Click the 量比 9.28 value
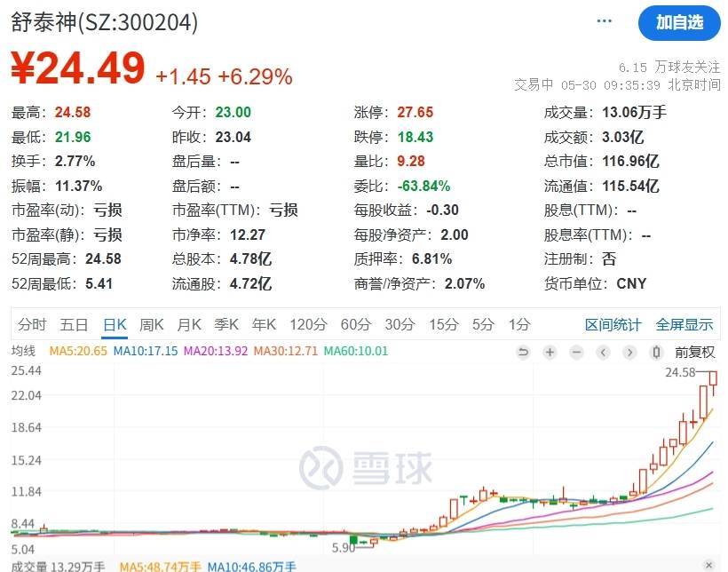Viewport: 728px width, 572px height. (x=411, y=162)
